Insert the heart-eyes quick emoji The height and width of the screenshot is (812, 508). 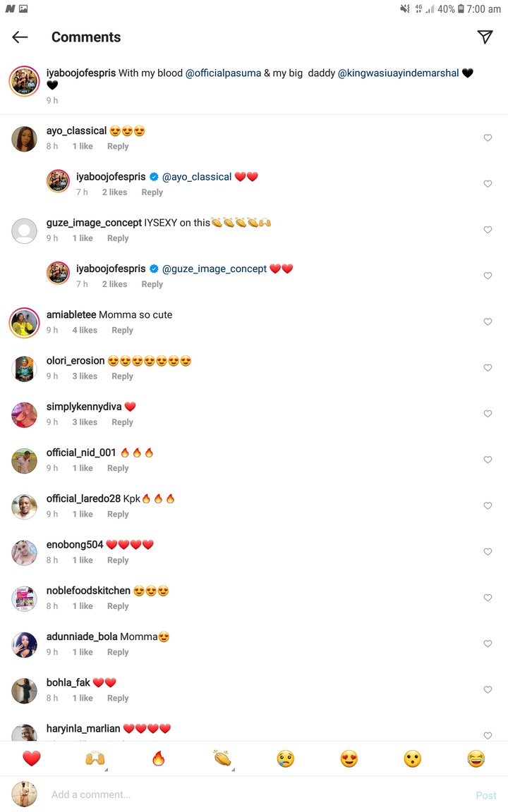click(x=349, y=758)
